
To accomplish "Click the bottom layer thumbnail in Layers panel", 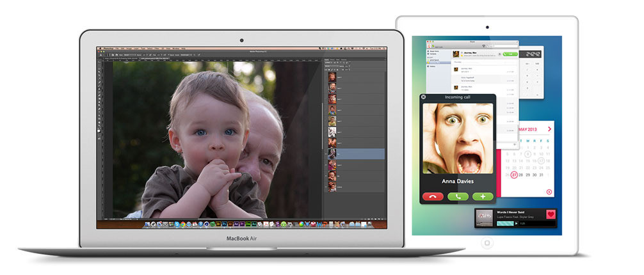I will click(x=332, y=185).
